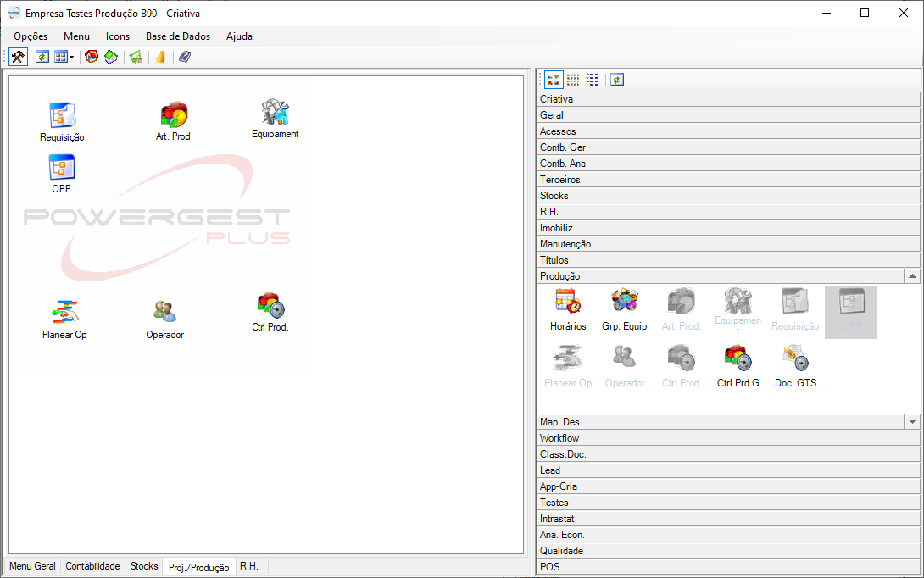Switch right panel to list view
The width and height of the screenshot is (924, 578).
point(593,80)
